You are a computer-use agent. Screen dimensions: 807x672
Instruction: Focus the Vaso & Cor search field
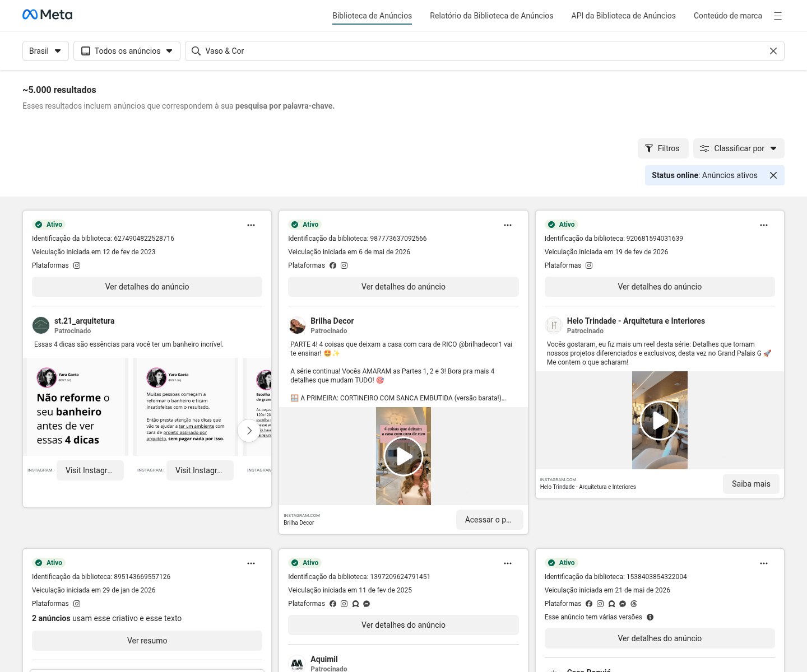(x=485, y=51)
